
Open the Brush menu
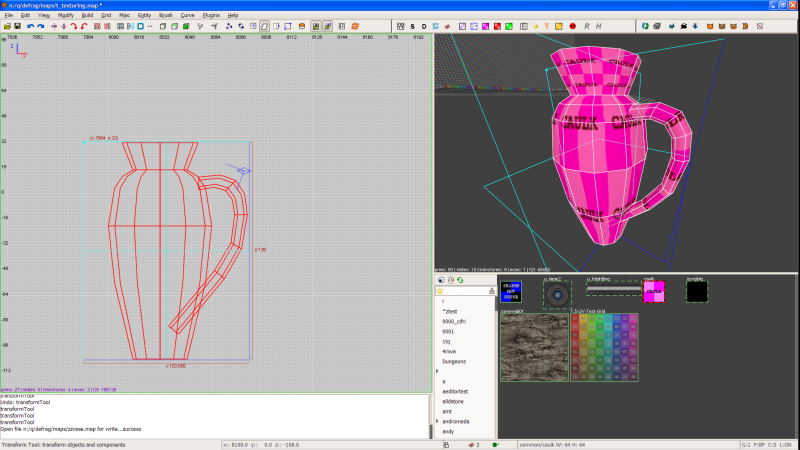165,16
